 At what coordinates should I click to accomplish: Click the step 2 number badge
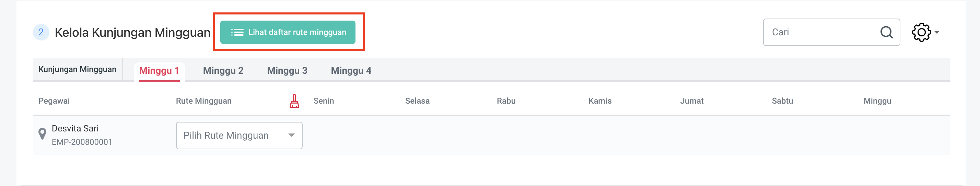[41, 32]
